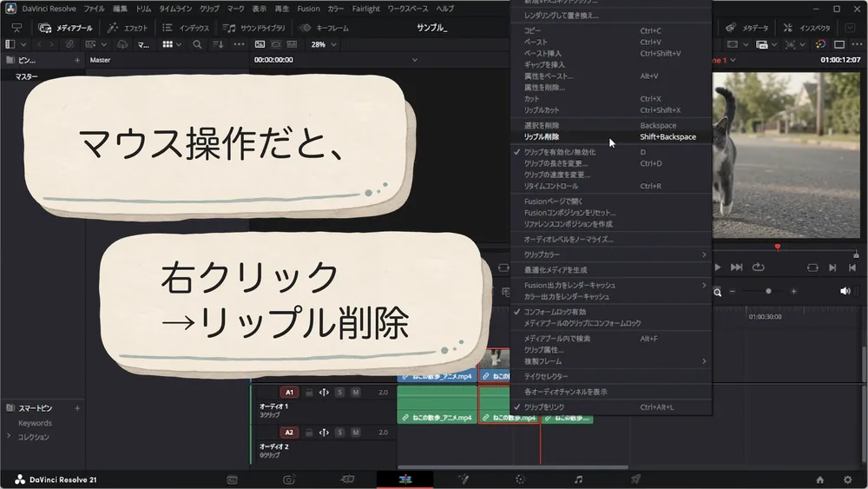Click the cloud sync icon in media pool toolbar
The image size is (868, 489).
tap(122, 44)
